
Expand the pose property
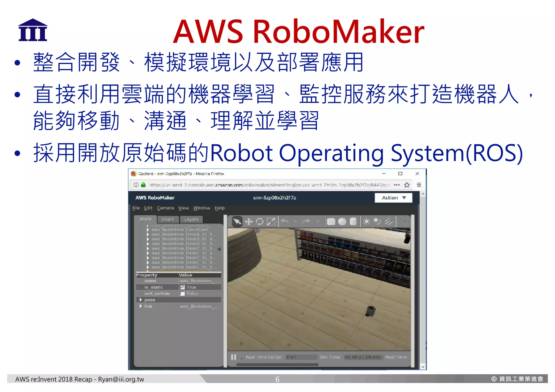click(x=140, y=300)
